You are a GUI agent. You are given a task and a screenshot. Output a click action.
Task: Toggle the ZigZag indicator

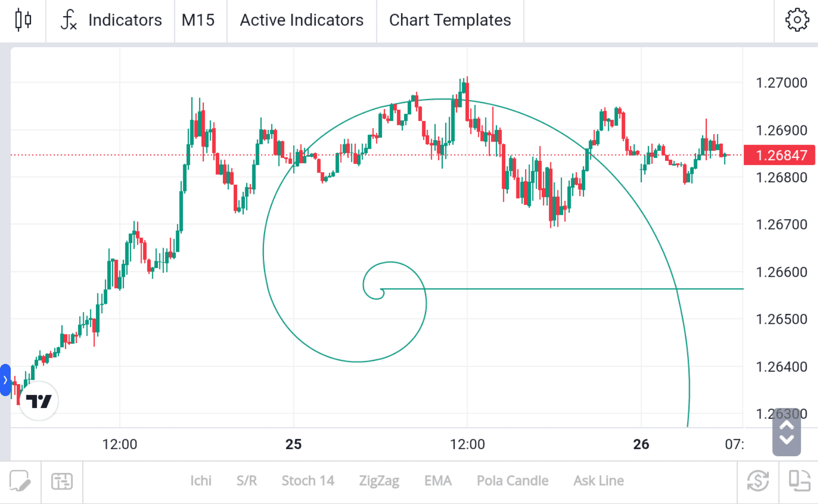379,481
